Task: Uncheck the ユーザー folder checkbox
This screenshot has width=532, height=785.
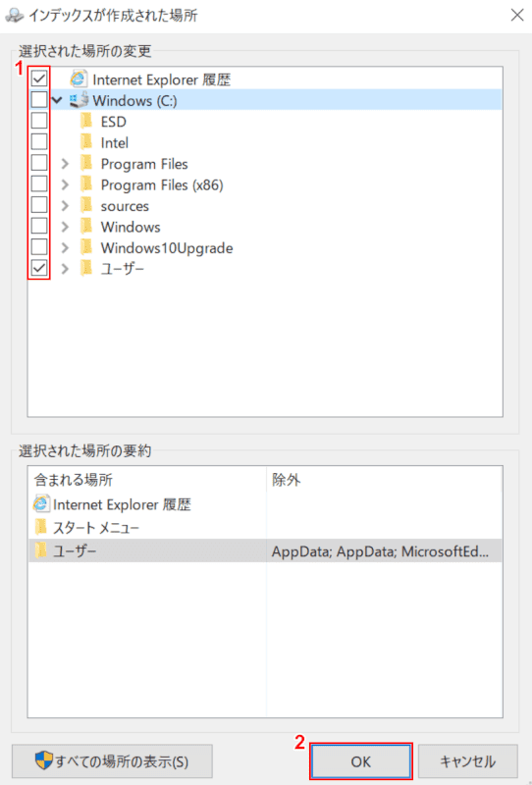Action: point(39,268)
